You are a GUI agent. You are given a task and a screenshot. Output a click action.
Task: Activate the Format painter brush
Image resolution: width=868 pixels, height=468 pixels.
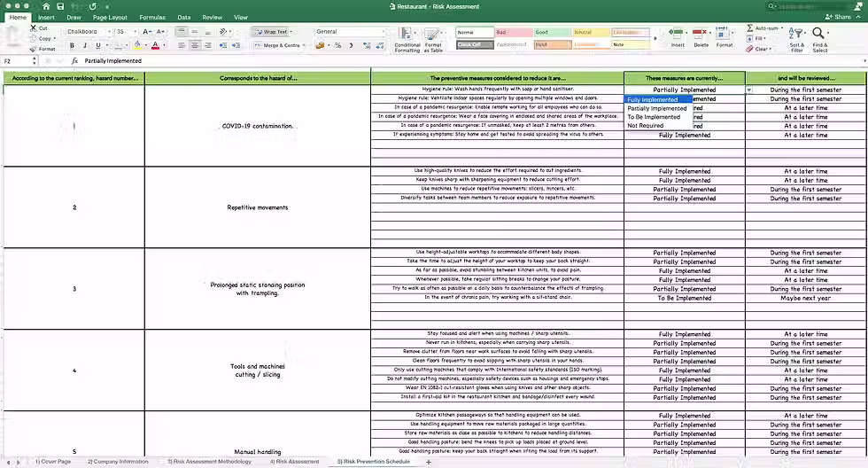point(34,49)
